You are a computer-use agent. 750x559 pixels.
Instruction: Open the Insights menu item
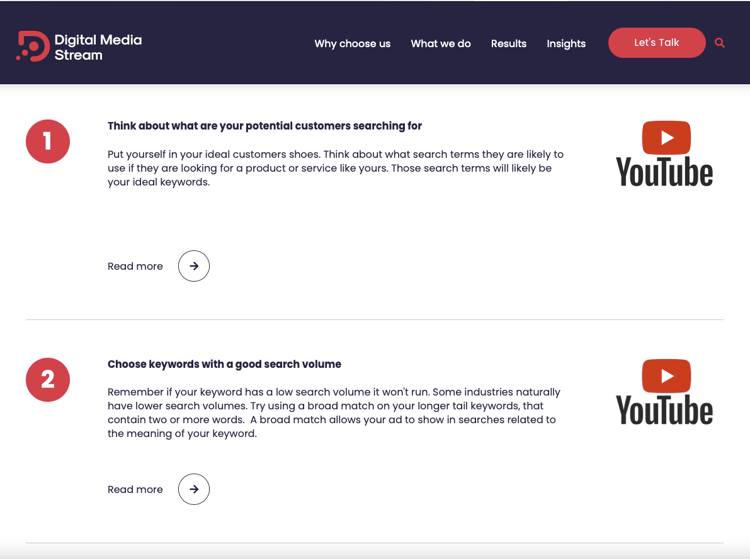[566, 44]
